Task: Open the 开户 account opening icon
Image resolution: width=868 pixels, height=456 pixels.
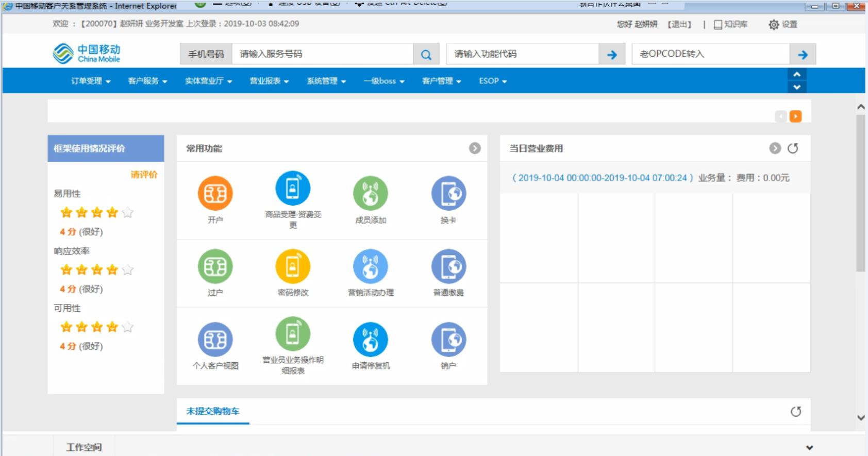Action: (x=215, y=194)
